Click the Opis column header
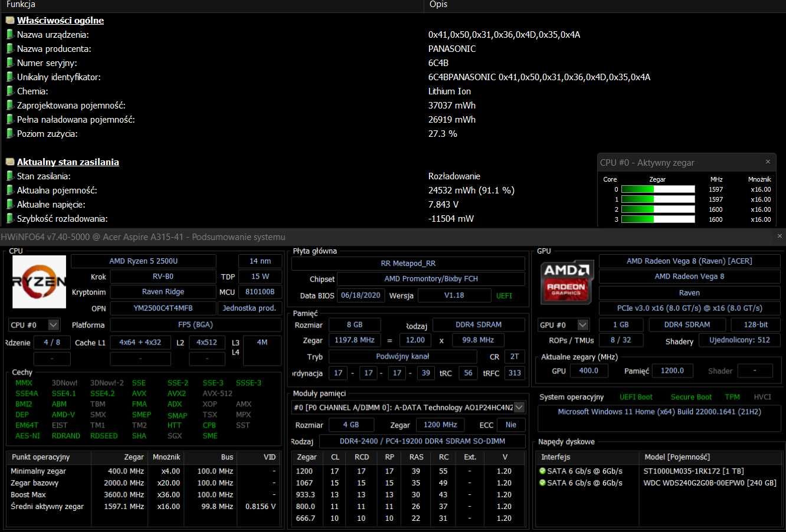The image size is (786, 532). click(438, 5)
